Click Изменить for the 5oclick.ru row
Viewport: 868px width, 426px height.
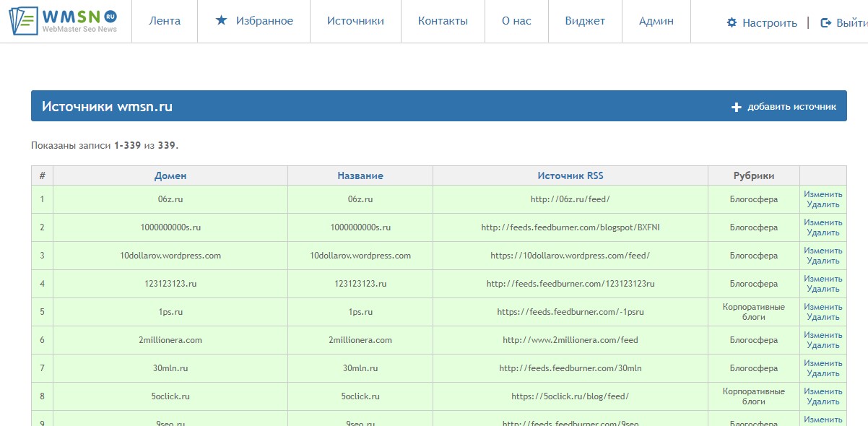(823, 391)
